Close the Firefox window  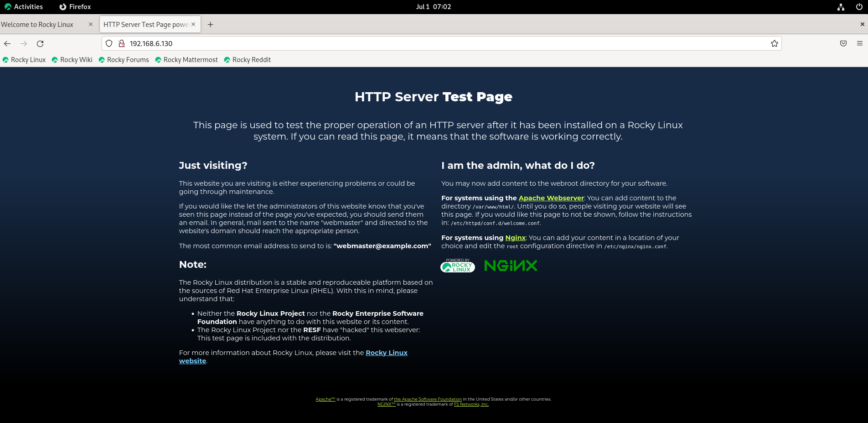tap(862, 24)
